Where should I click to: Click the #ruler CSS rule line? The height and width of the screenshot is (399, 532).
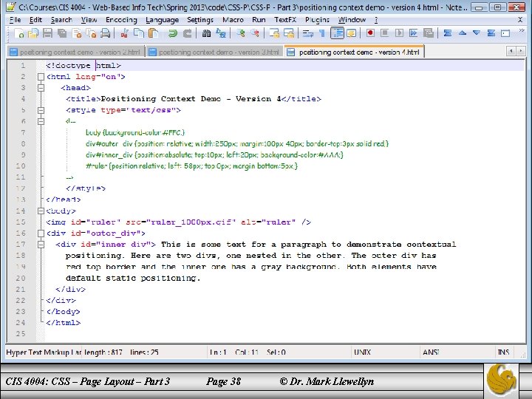pos(191,166)
